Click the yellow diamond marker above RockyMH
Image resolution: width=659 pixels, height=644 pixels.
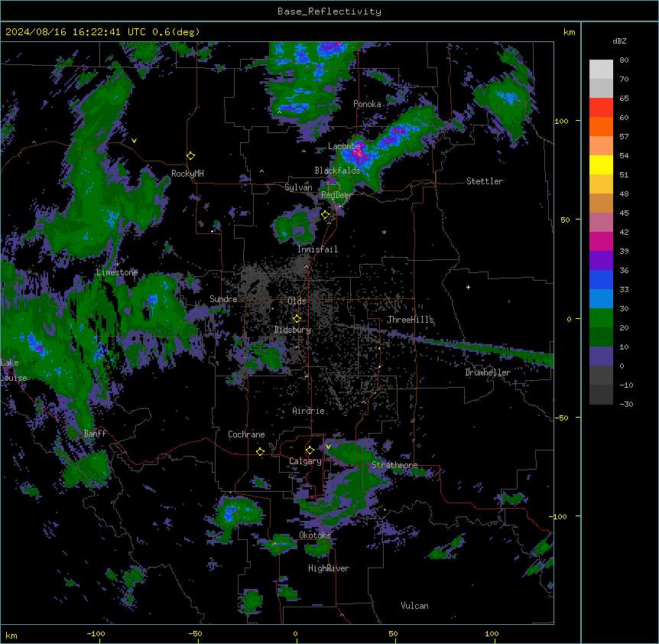[x=190, y=156]
